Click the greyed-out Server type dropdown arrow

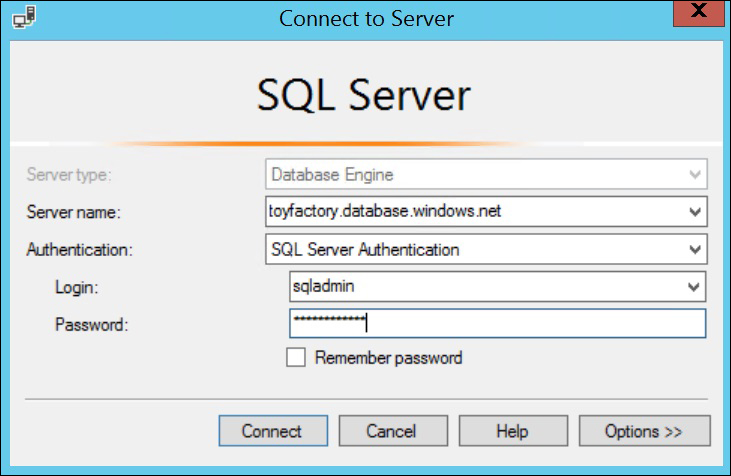coord(695,175)
